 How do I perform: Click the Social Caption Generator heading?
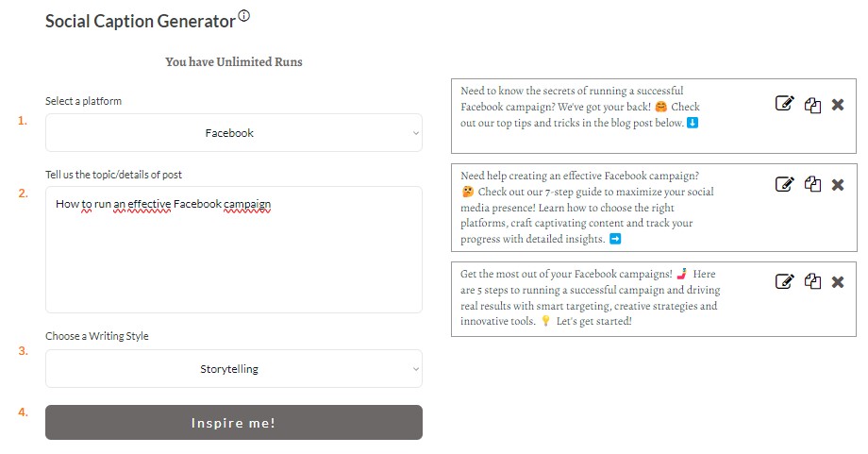(141, 21)
